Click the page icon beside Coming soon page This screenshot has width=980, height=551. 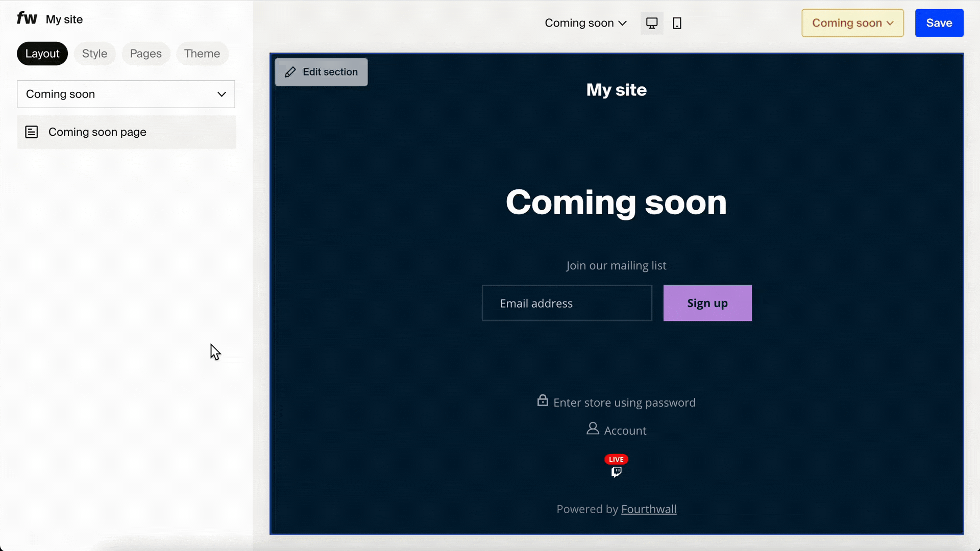[x=32, y=132]
